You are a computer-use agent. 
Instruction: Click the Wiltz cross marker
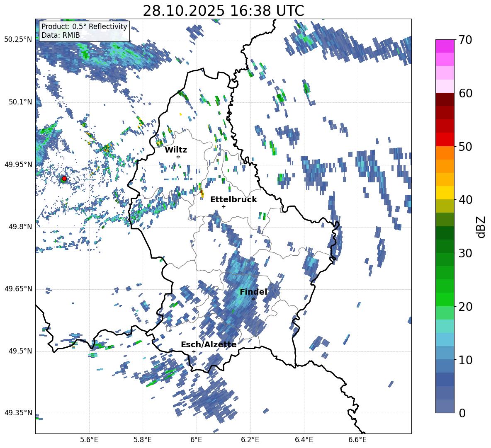(178, 157)
